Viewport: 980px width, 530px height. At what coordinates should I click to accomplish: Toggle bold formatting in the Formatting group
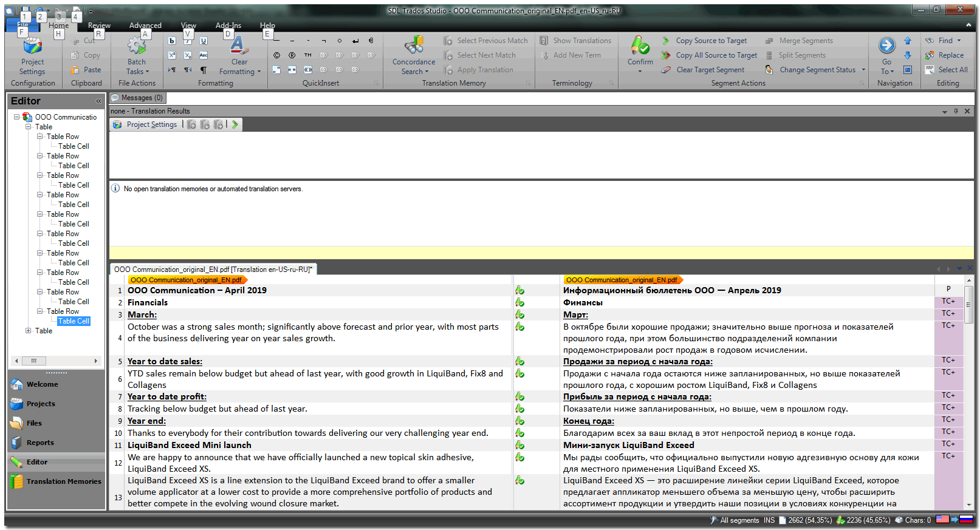(x=172, y=41)
